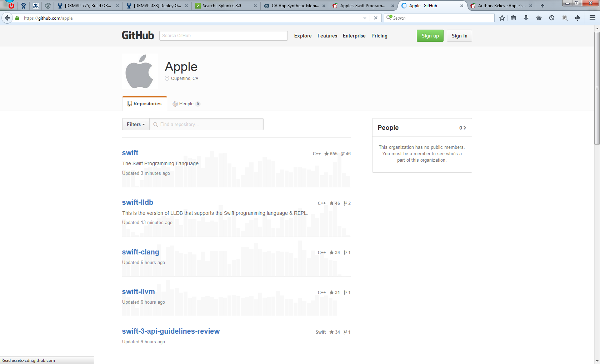Click the star count for swift-clang
The width and height of the screenshot is (600, 364).
(335, 253)
